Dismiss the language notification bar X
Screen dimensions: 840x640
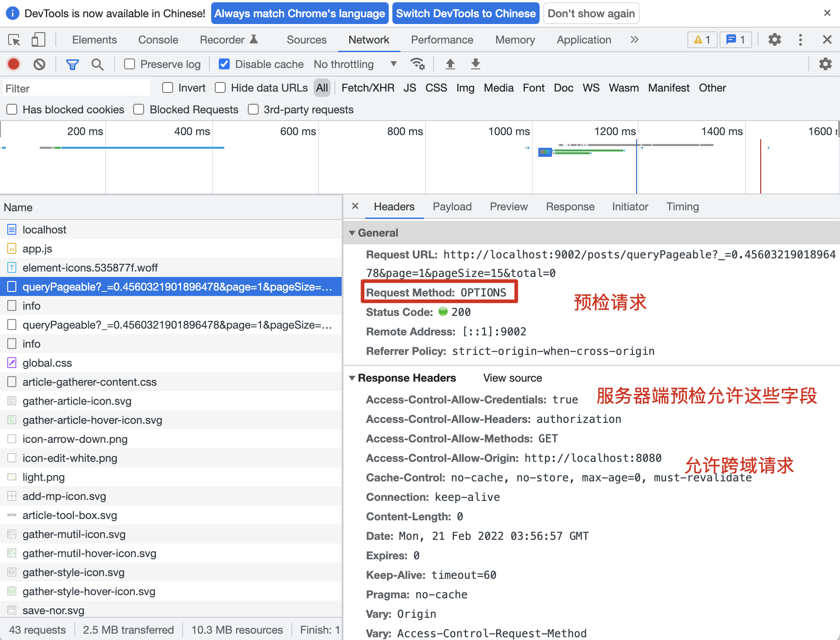click(x=827, y=13)
